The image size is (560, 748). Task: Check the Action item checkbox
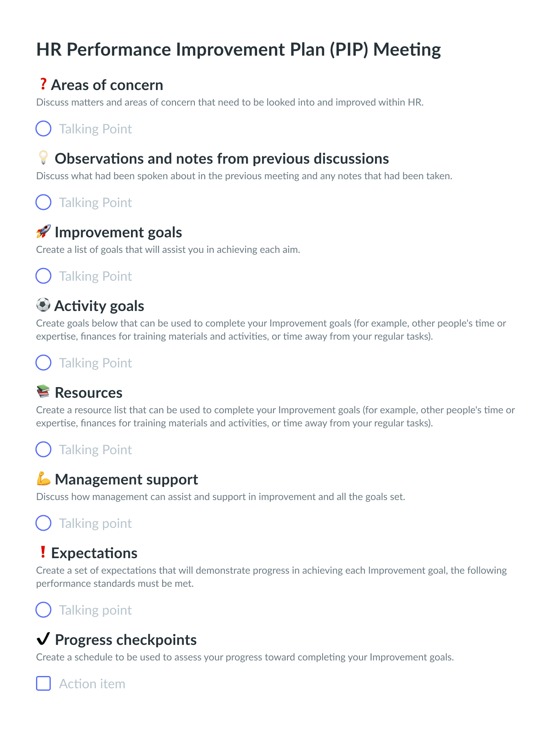click(x=43, y=683)
